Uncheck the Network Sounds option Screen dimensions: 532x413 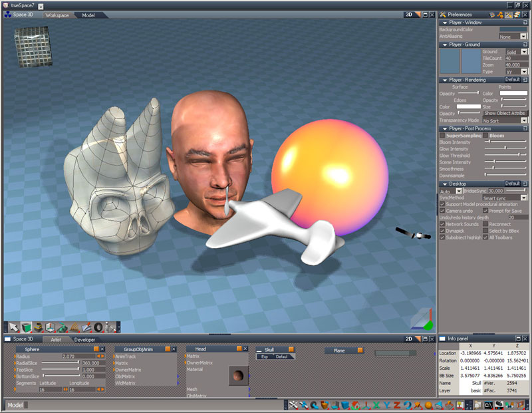click(x=442, y=224)
